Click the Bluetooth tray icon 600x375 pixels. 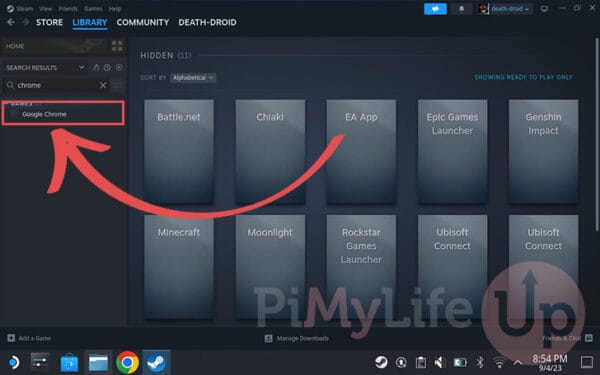[480, 362]
